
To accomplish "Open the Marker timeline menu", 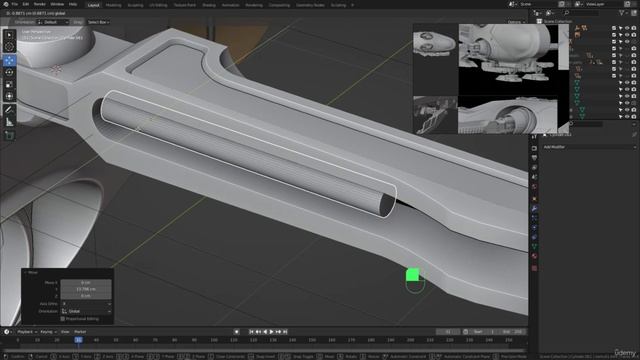I will tap(80, 332).
